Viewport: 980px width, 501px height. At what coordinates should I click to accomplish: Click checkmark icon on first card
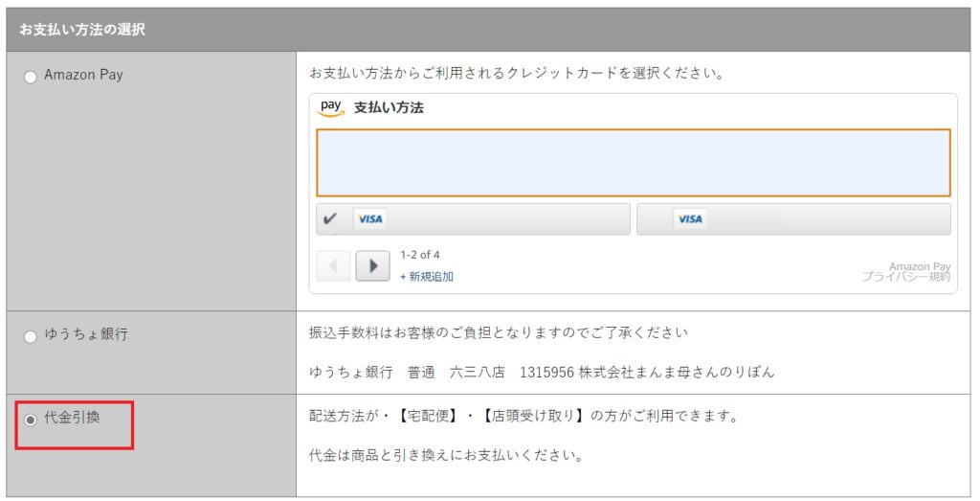pyautogui.click(x=330, y=218)
